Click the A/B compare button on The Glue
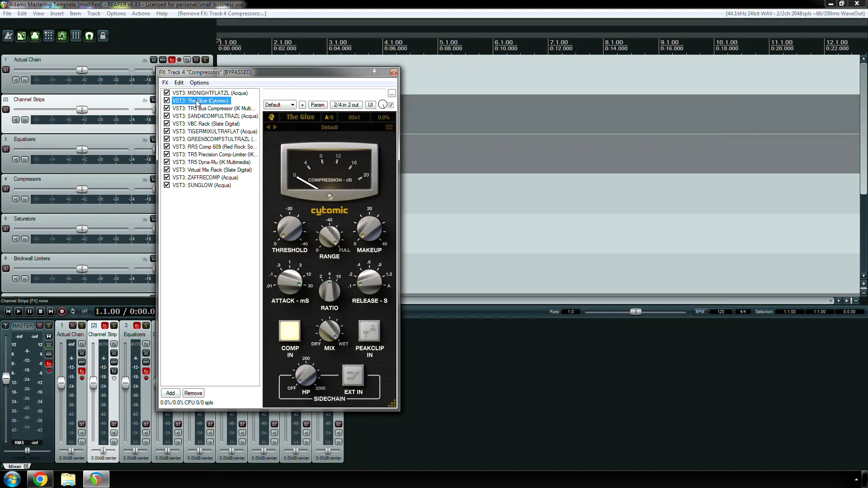Image resolution: width=868 pixels, height=488 pixels. [329, 117]
